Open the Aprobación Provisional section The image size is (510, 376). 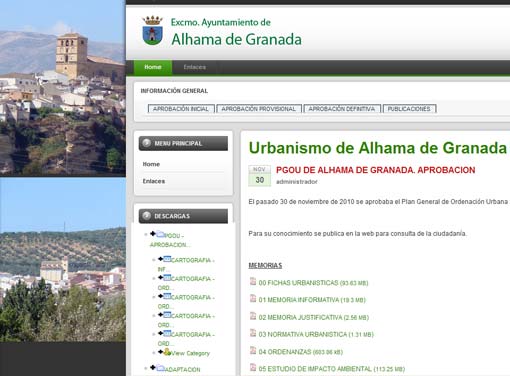259,109
